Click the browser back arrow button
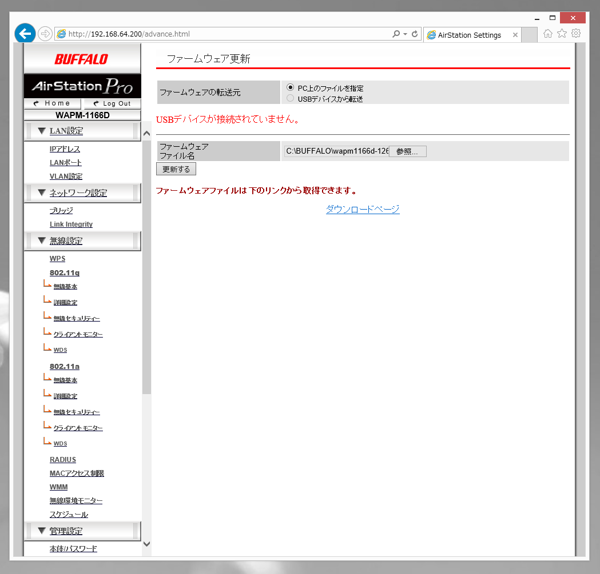 tap(25, 33)
